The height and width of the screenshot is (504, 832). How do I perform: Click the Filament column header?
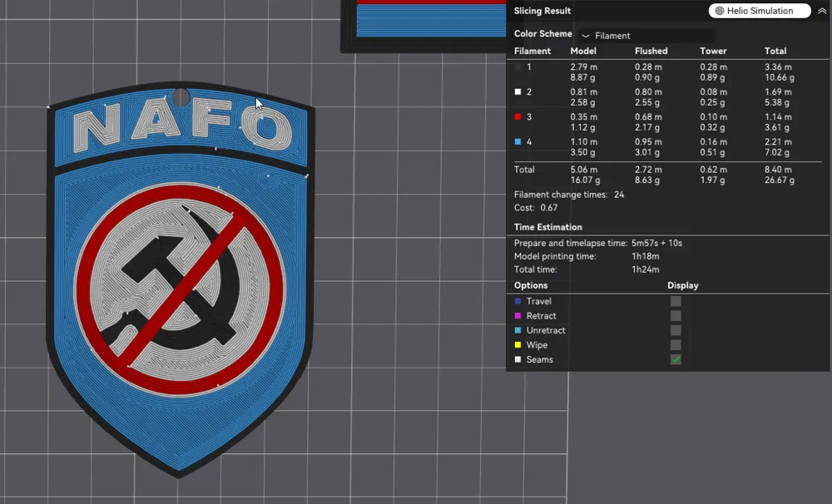[x=532, y=51]
